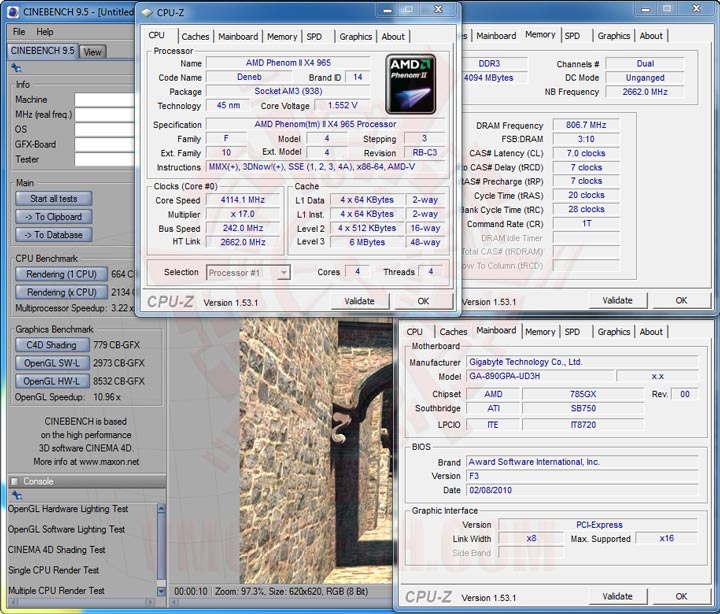Click the CPU-Z title bar icon
Viewport: 720px width, 614px height.
pyautogui.click(x=146, y=12)
